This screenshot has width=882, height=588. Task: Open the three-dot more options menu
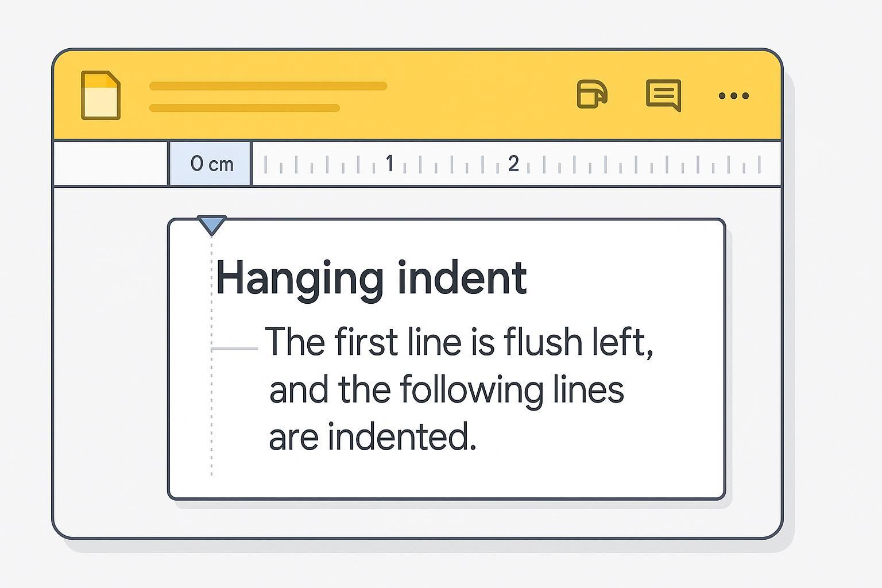733,96
